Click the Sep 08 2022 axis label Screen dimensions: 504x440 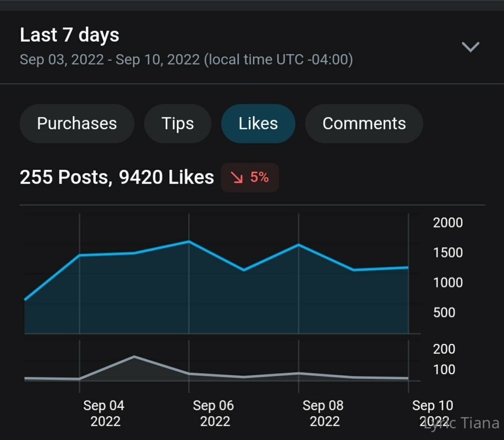coord(324,413)
